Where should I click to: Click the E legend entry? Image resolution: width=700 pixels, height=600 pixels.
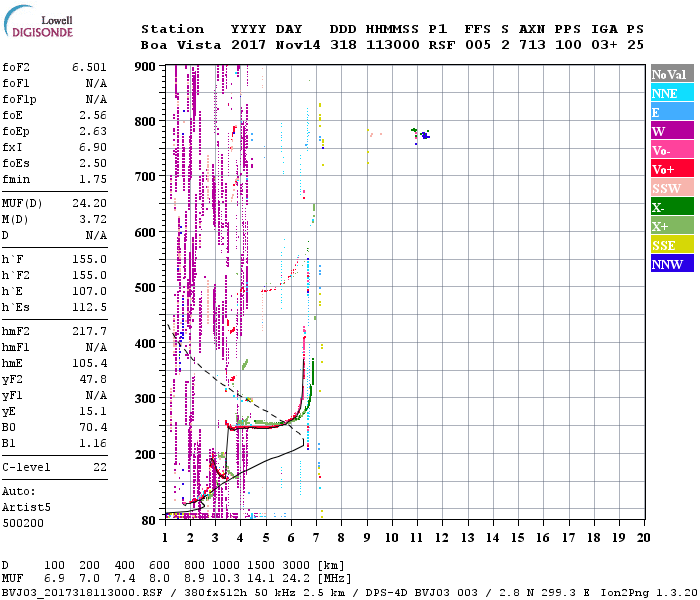671,112
